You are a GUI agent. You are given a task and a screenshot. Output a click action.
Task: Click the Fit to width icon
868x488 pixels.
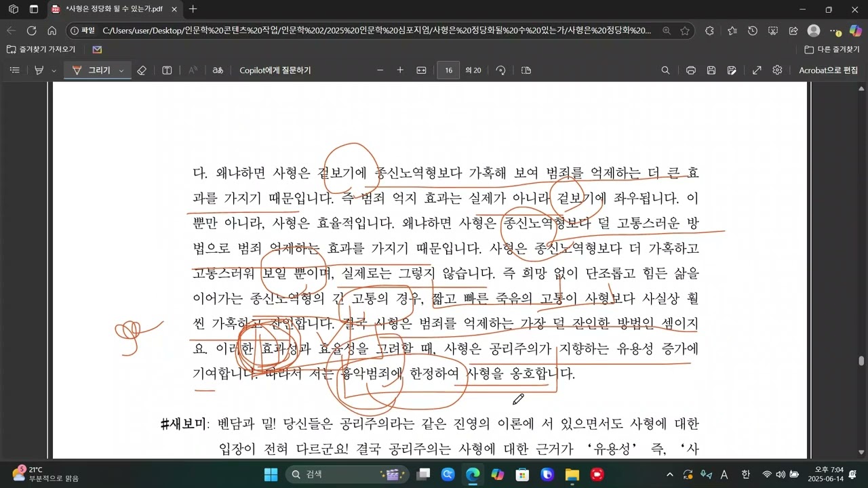click(x=421, y=70)
